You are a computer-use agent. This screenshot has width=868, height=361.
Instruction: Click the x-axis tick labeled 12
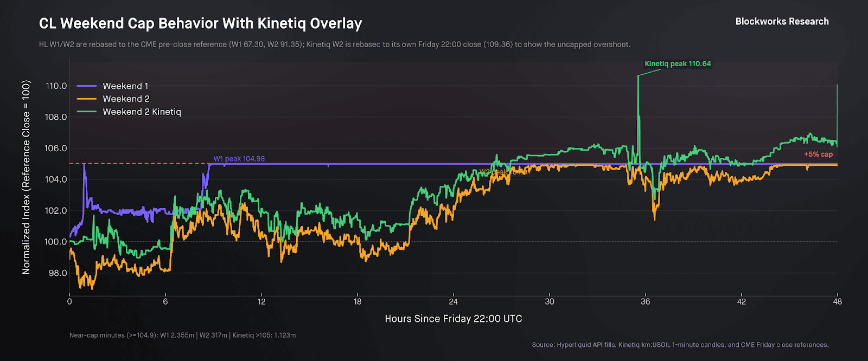[261, 302]
